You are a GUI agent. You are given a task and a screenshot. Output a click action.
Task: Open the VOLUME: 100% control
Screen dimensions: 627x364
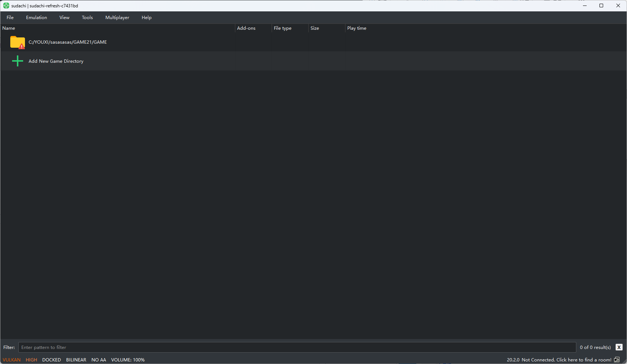[x=128, y=360]
